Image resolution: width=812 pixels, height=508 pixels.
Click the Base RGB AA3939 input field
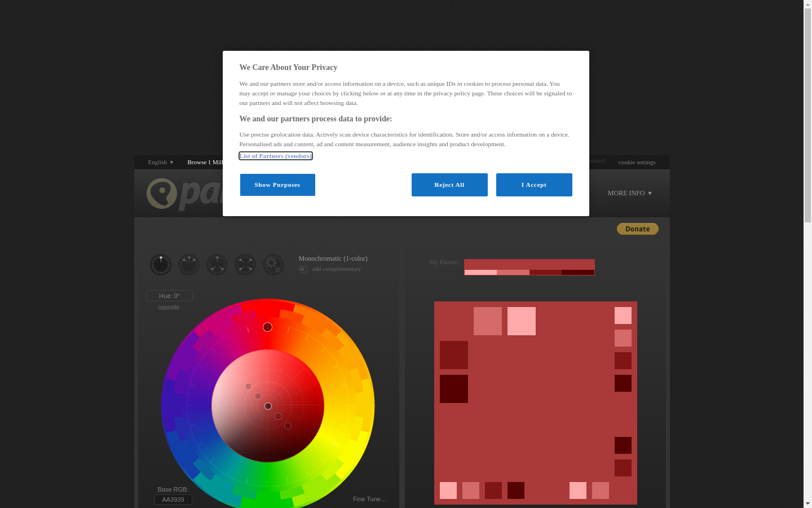(x=173, y=500)
